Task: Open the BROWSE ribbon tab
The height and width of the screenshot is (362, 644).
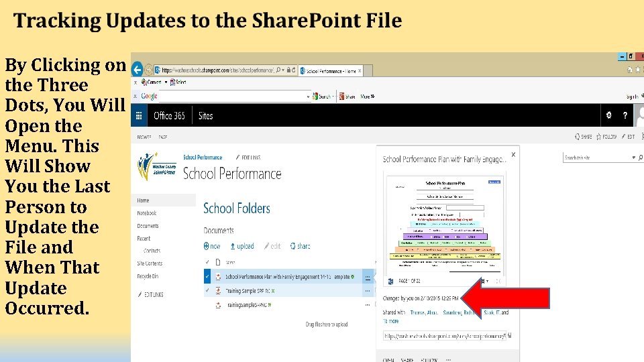Action: tap(144, 137)
